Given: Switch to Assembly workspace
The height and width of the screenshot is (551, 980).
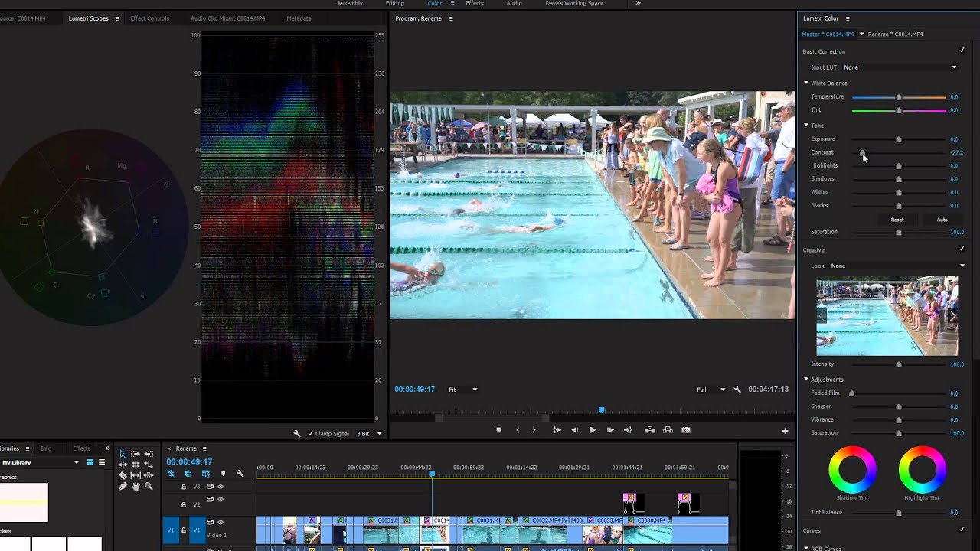Looking at the screenshot, I should [x=350, y=3].
